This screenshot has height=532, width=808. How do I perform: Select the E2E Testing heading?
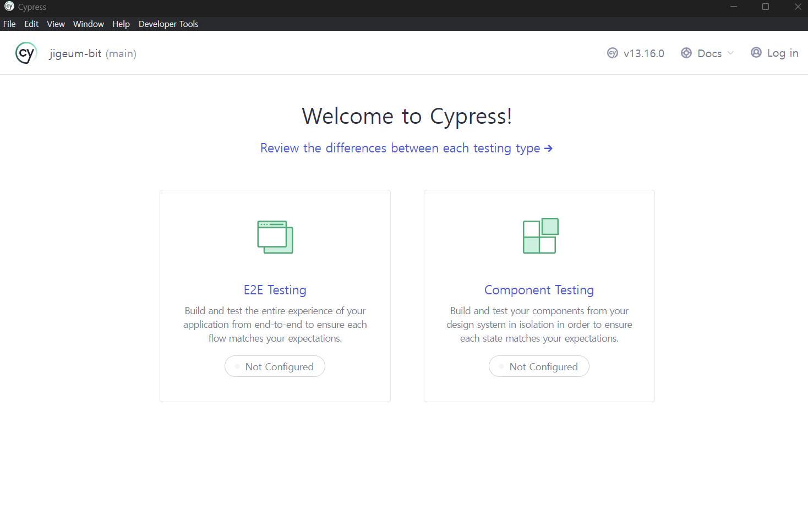pos(275,290)
